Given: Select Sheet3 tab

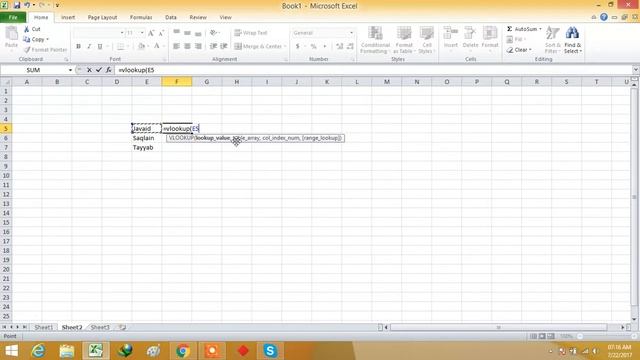Looking at the screenshot, I should 100,327.
